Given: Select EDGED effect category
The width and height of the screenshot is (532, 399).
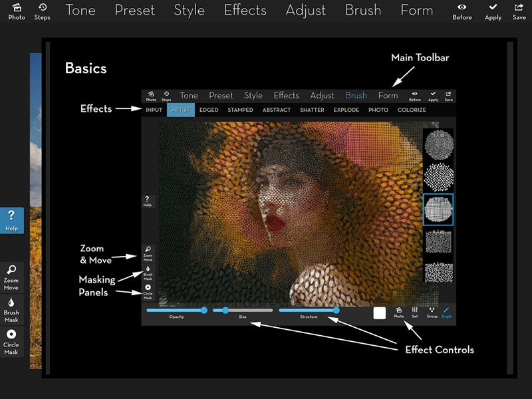Looking at the screenshot, I should pos(209,110).
